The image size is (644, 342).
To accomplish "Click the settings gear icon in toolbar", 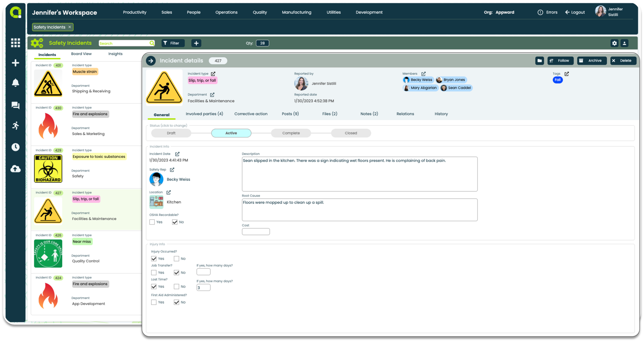I will click(x=615, y=43).
